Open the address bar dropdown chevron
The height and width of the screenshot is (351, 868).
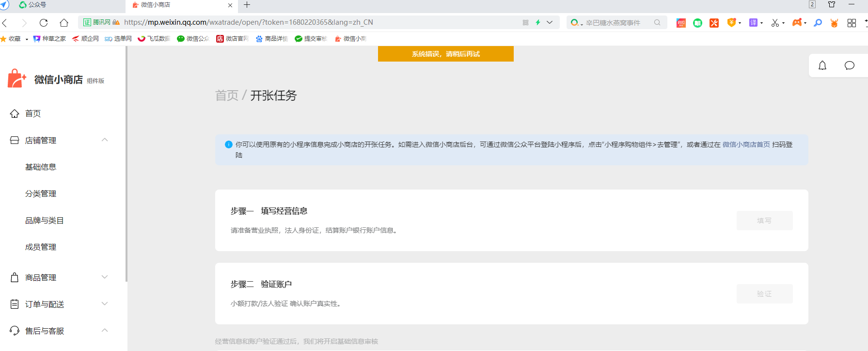coord(550,23)
